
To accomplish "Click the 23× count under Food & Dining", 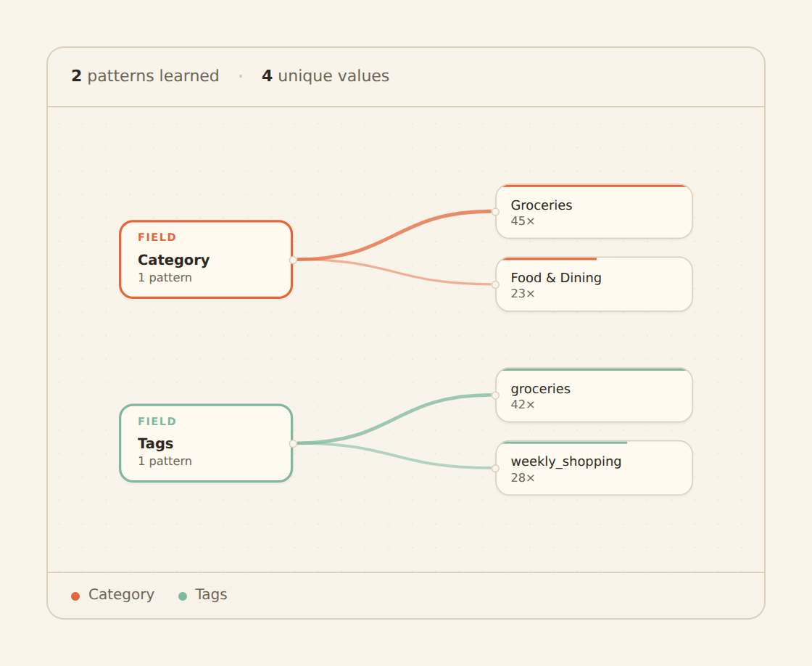I will 523,293.
